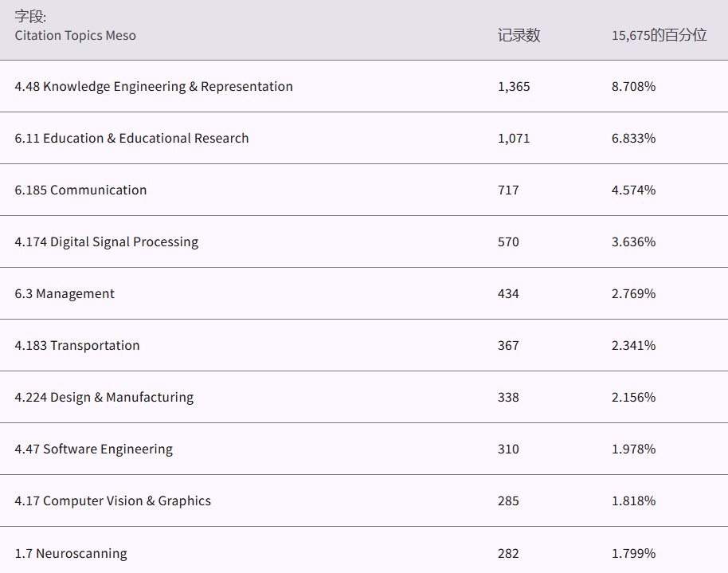This screenshot has height=573, width=728.
Task: Select 4.183 Transportation topic row
Action: tap(77, 345)
